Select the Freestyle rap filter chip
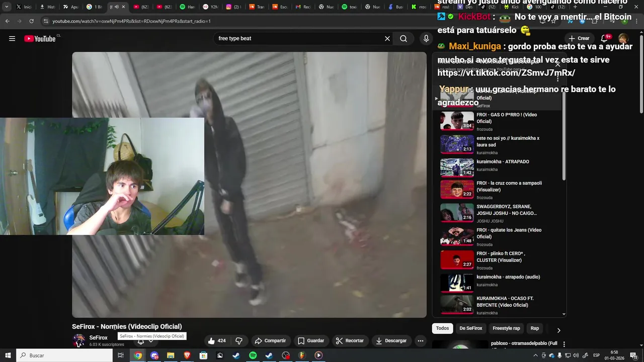 pos(506,328)
